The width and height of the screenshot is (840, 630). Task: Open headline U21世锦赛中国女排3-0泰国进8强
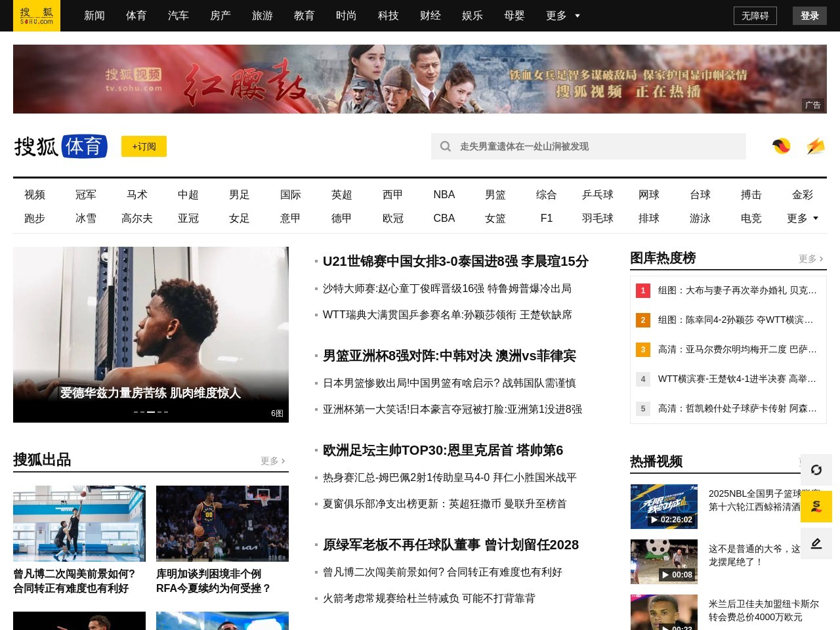[455, 261]
